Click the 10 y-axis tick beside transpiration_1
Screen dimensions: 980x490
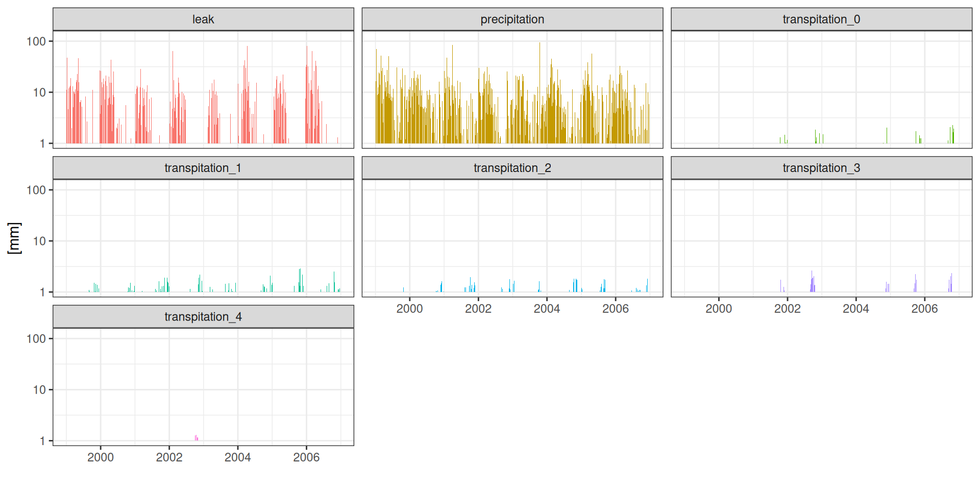[39, 241]
